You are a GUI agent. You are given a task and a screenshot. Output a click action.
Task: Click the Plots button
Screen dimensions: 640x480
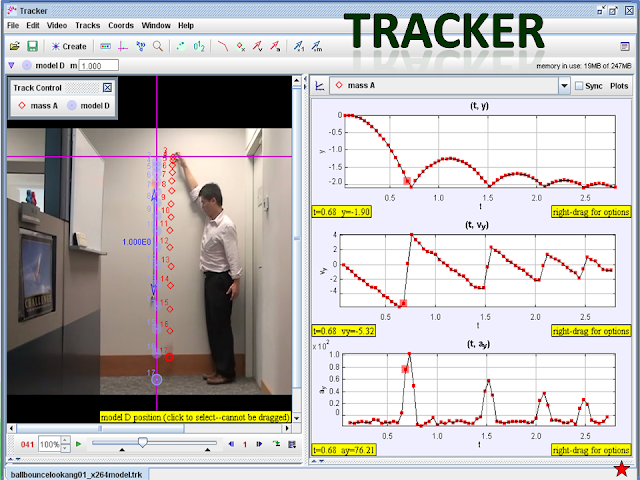point(619,86)
